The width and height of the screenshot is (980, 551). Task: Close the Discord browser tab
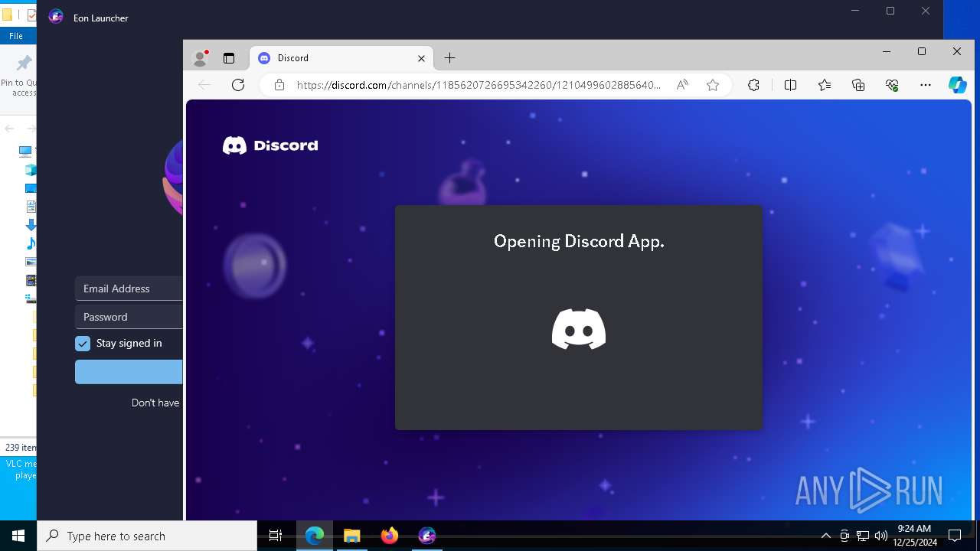(421, 58)
